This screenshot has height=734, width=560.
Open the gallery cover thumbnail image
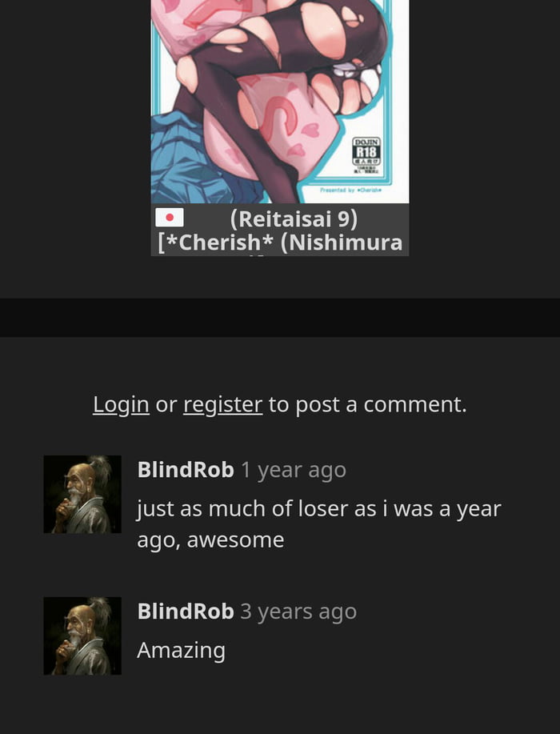pyautogui.click(x=280, y=102)
